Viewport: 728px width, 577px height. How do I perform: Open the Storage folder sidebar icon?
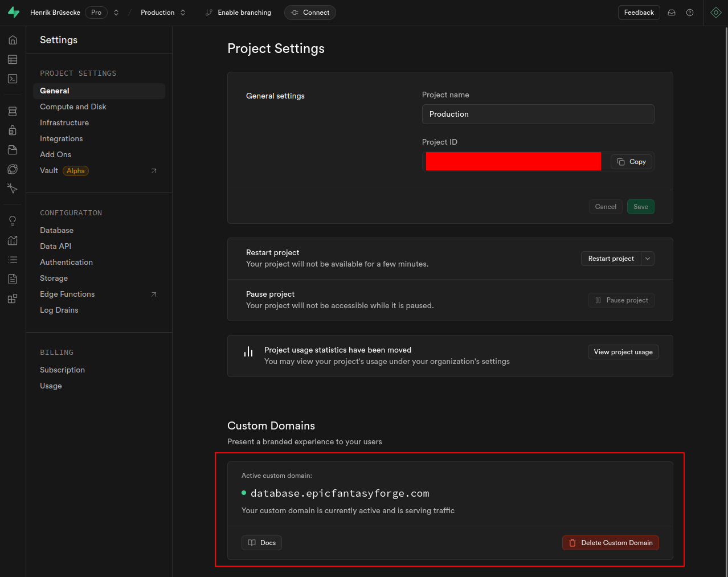pos(13,150)
